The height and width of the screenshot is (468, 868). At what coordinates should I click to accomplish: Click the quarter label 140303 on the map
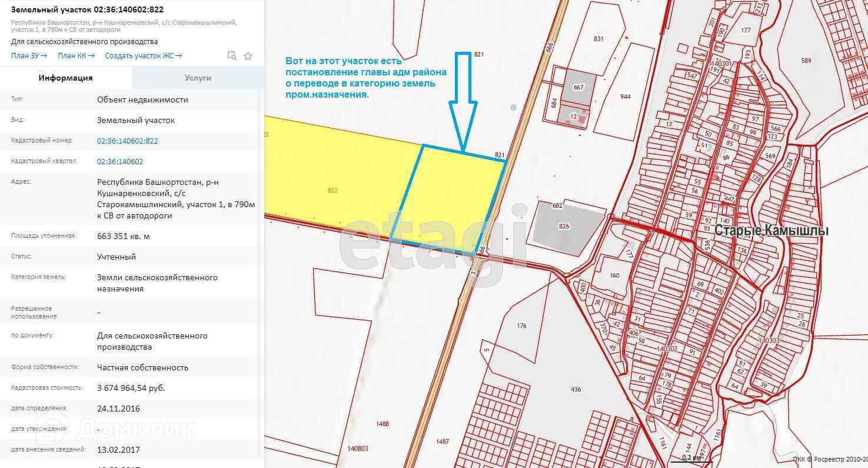click(769, 340)
